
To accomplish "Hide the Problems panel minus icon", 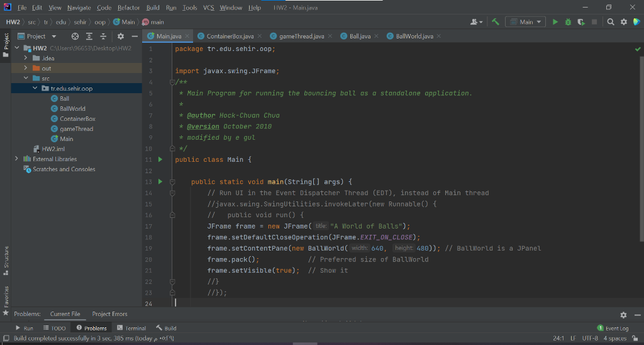I will 638,315.
